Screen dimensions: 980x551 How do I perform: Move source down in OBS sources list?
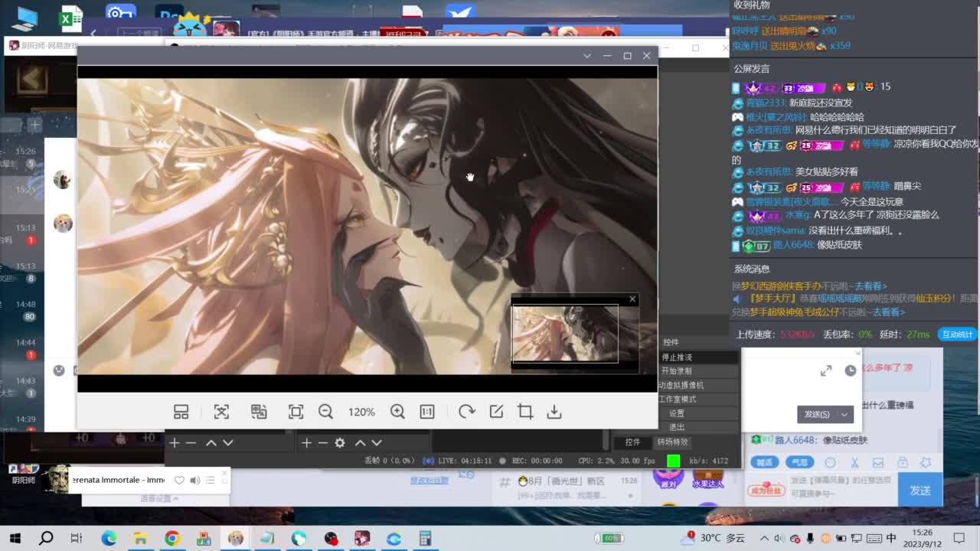point(377,443)
